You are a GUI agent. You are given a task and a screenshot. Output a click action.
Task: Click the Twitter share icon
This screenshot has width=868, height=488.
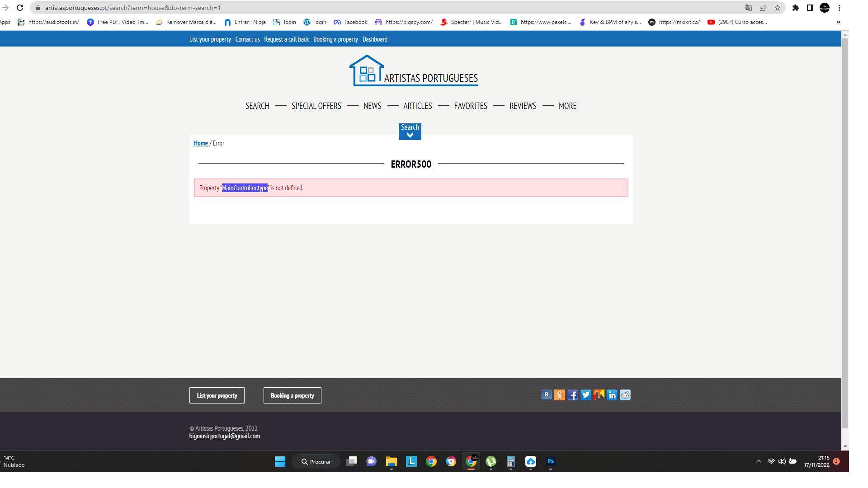click(585, 395)
